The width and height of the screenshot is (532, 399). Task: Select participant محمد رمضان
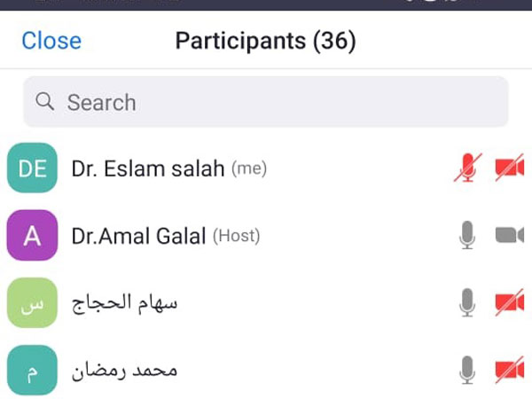coord(266,370)
